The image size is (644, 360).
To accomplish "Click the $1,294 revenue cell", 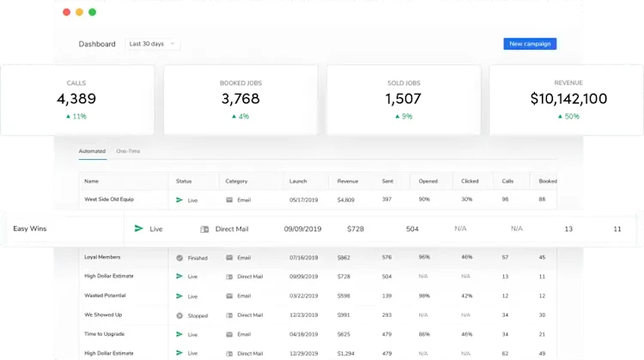I will tap(346, 353).
